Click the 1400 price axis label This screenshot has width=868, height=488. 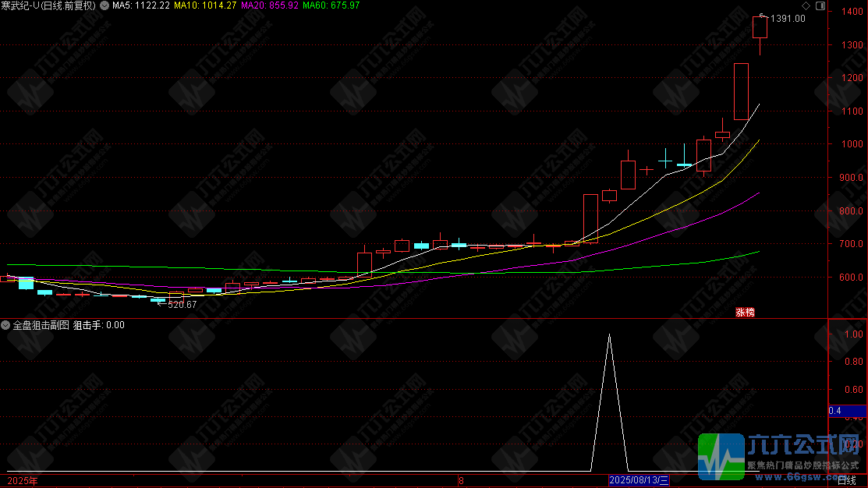[x=852, y=12]
